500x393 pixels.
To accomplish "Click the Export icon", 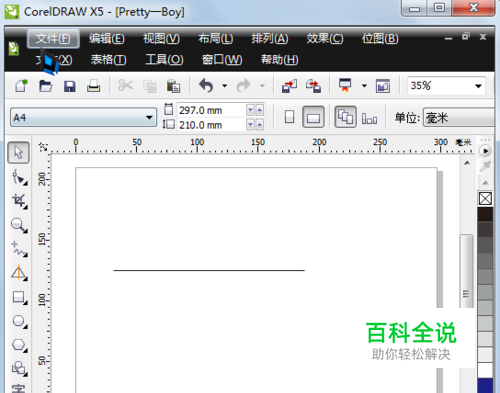I will click(314, 86).
